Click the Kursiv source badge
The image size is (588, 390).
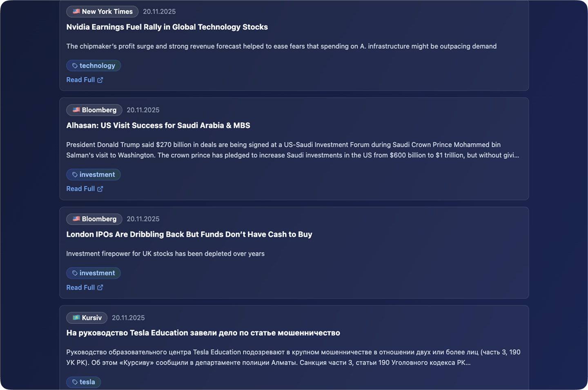pyautogui.click(x=87, y=318)
